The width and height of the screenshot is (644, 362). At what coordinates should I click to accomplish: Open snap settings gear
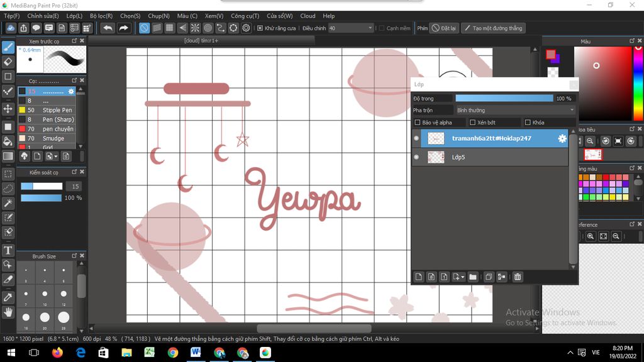[x=246, y=28]
